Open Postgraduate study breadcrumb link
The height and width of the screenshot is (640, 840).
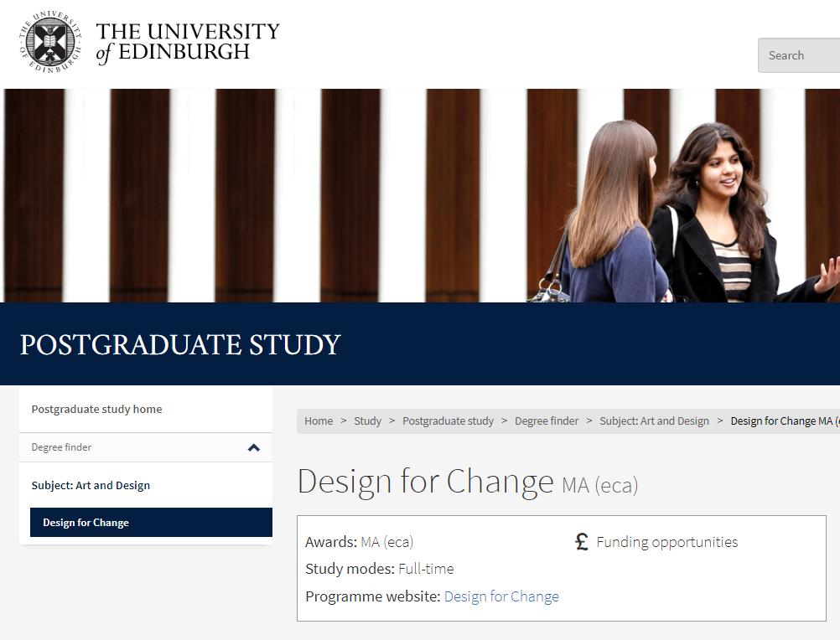pyautogui.click(x=448, y=421)
